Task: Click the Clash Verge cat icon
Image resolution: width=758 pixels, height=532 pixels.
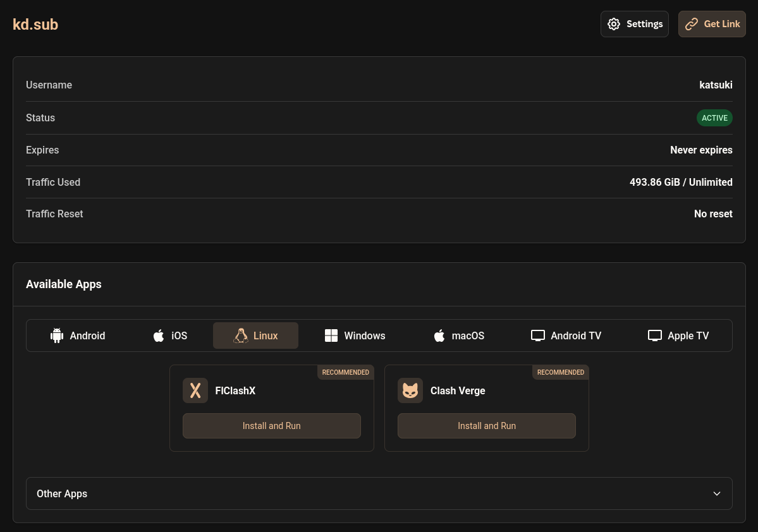Action: pos(410,390)
